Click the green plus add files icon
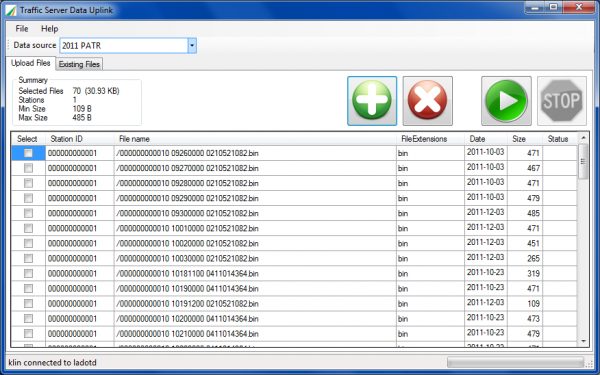 point(372,101)
